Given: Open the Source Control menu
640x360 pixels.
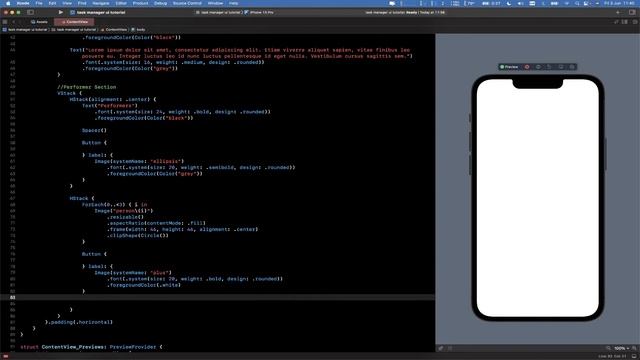Looking at the screenshot, I should 187,3.
